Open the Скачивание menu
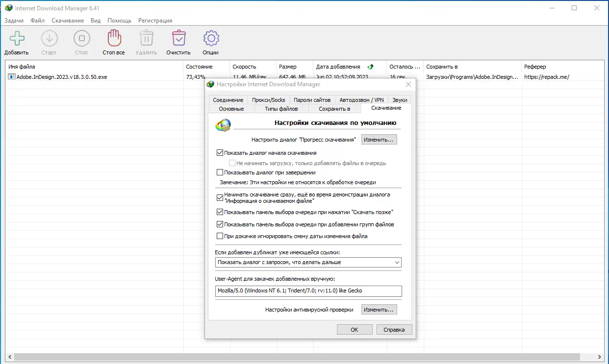Screen dimensions: 609x364 pyautogui.click(x=68, y=21)
